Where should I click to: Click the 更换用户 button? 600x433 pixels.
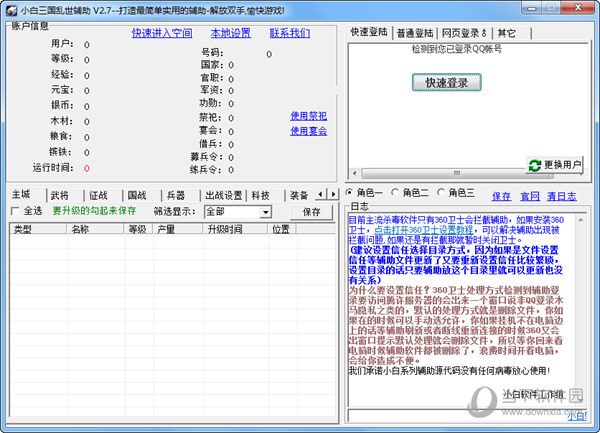[554, 165]
